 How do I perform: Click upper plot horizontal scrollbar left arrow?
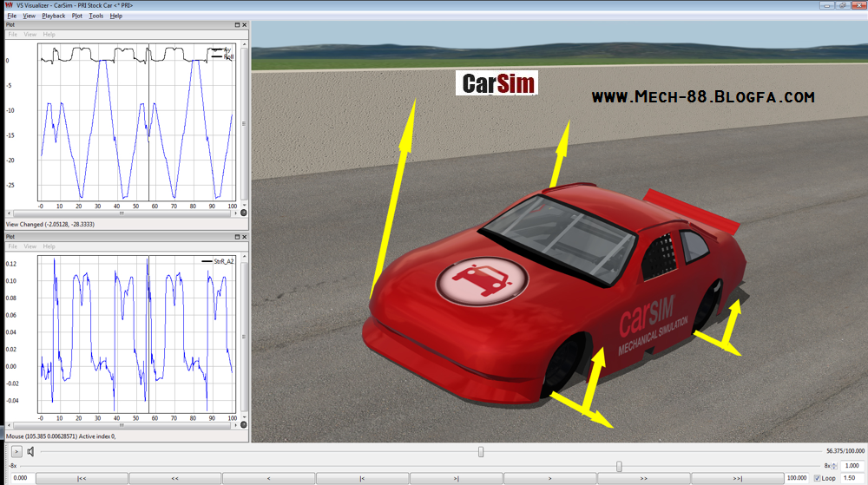(9, 213)
